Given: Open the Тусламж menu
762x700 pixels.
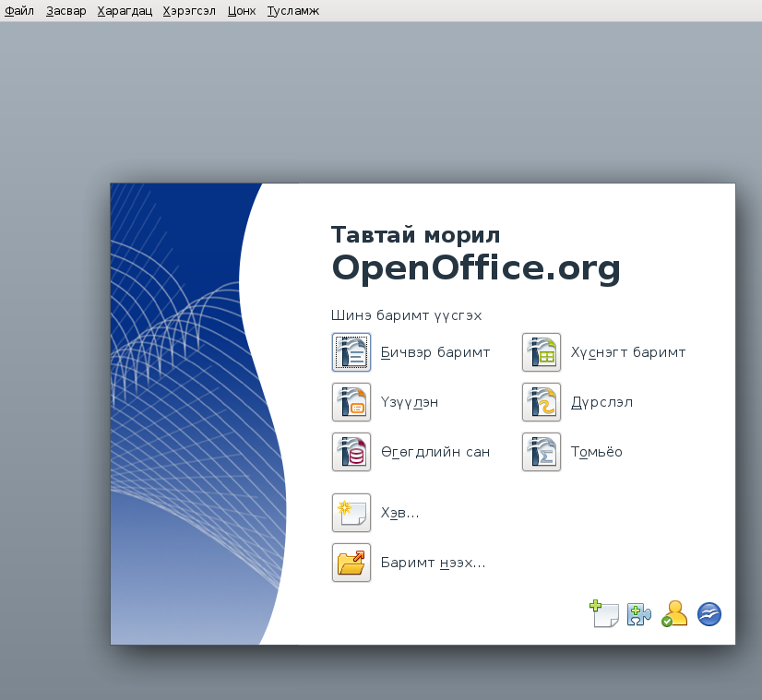Looking at the screenshot, I should tap(293, 11).
